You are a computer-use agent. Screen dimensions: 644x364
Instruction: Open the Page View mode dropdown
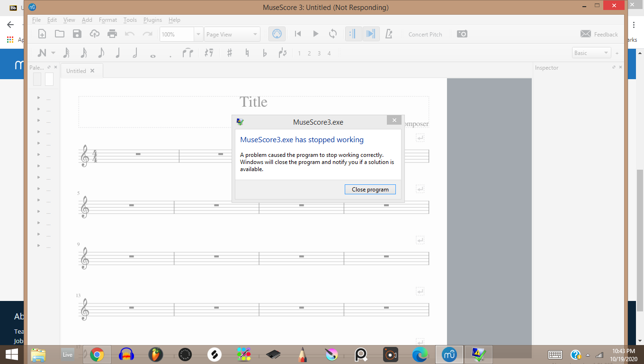232,34
